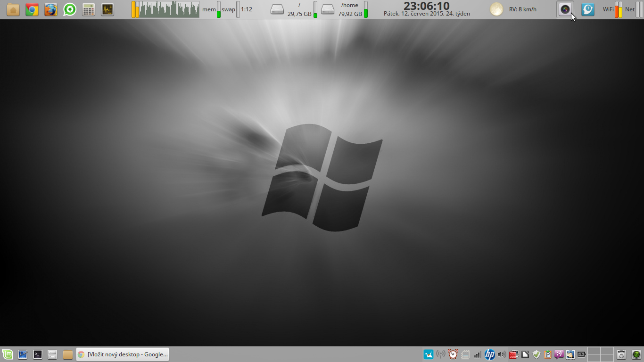Click the LibreOffice document tray icon
This screenshot has width=644, height=362.
[x=525, y=354]
